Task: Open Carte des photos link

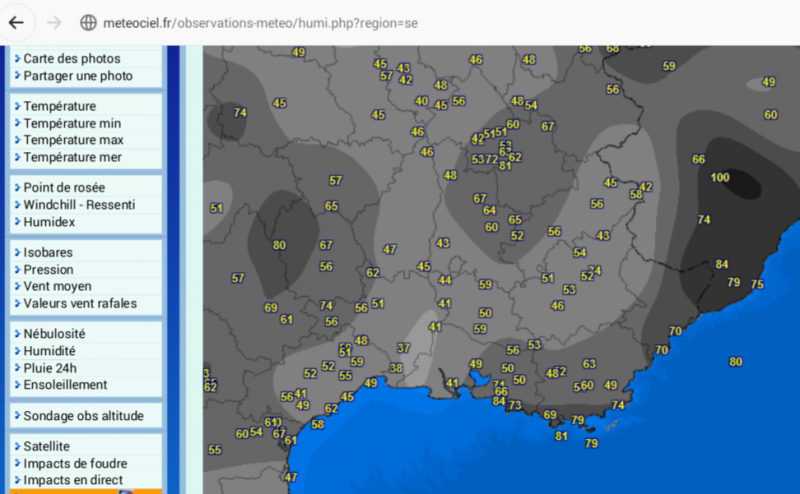Action: click(72, 59)
